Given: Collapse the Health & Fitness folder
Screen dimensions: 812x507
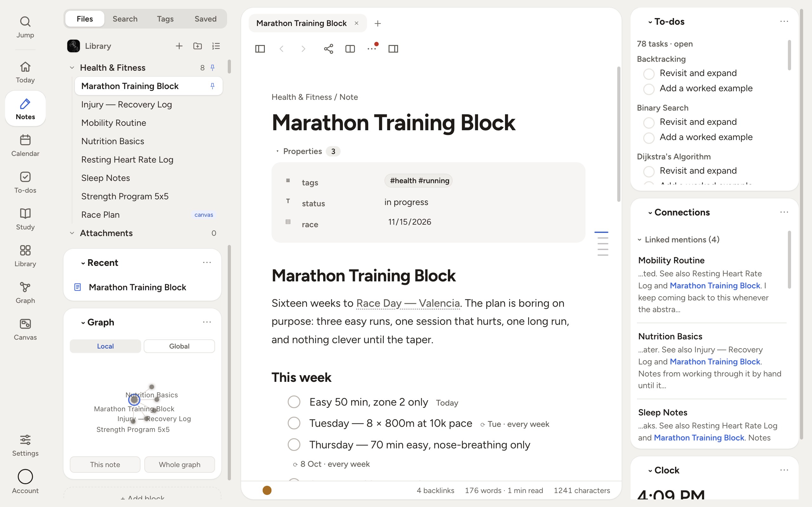Looking at the screenshot, I should (x=72, y=68).
